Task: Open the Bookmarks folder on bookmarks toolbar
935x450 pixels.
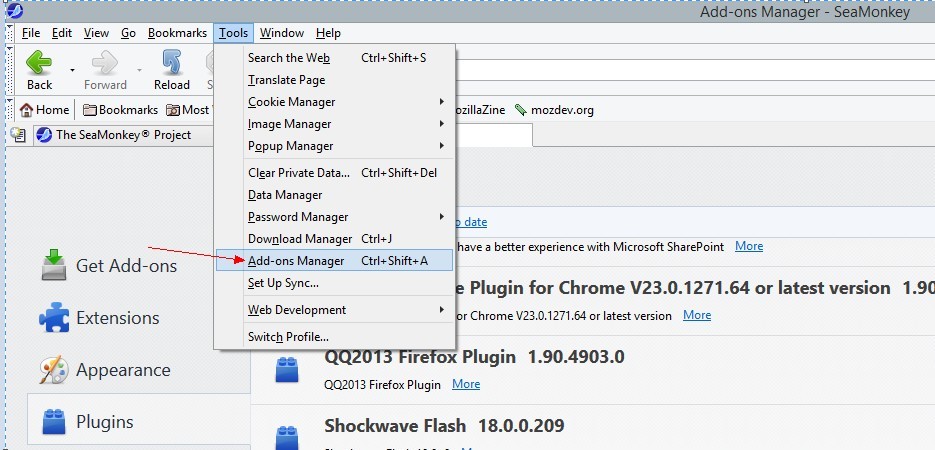Action: [x=120, y=110]
